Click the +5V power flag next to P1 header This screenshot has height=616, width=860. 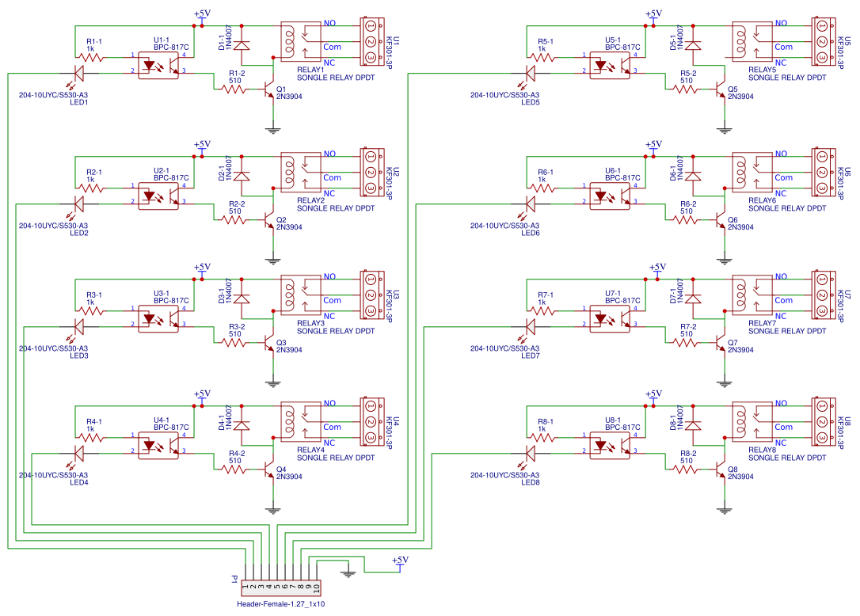pyautogui.click(x=400, y=564)
